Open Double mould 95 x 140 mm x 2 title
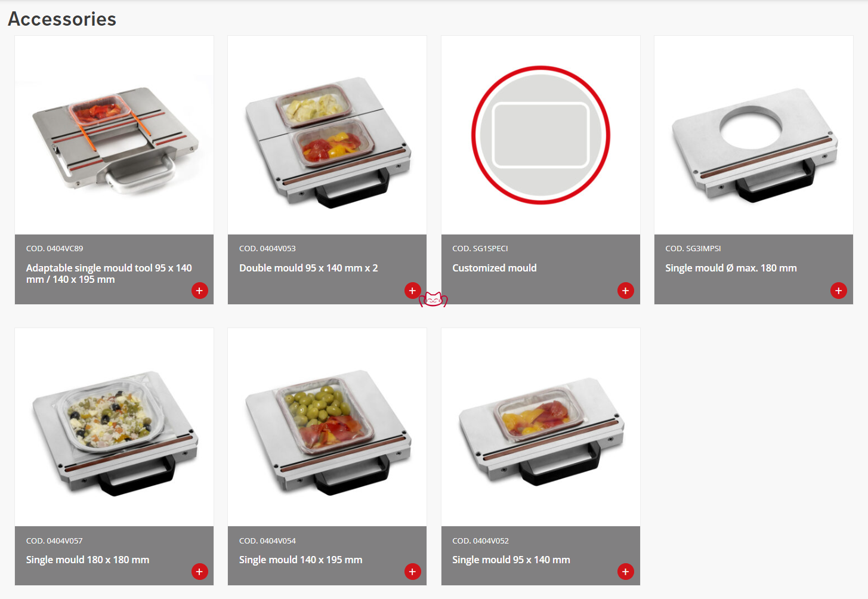 click(308, 268)
